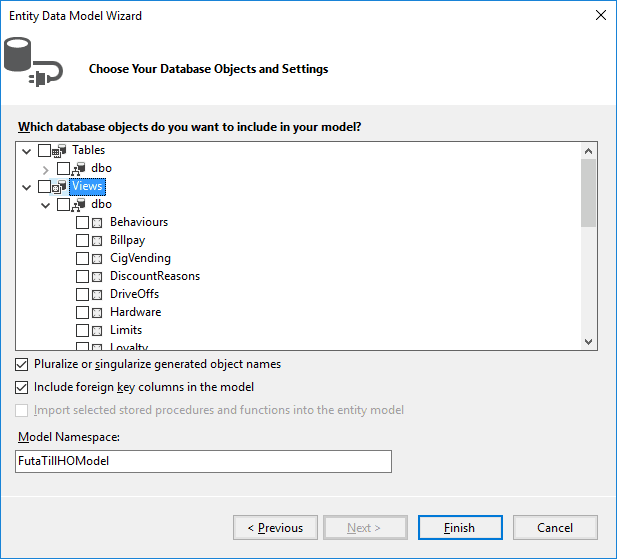Collapse the Tables tree node

click(x=26, y=151)
